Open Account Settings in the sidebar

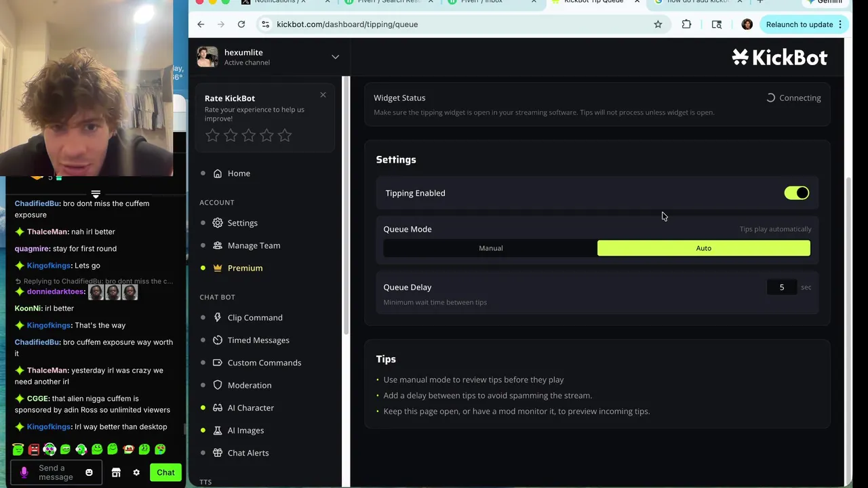pyautogui.click(x=242, y=223)
